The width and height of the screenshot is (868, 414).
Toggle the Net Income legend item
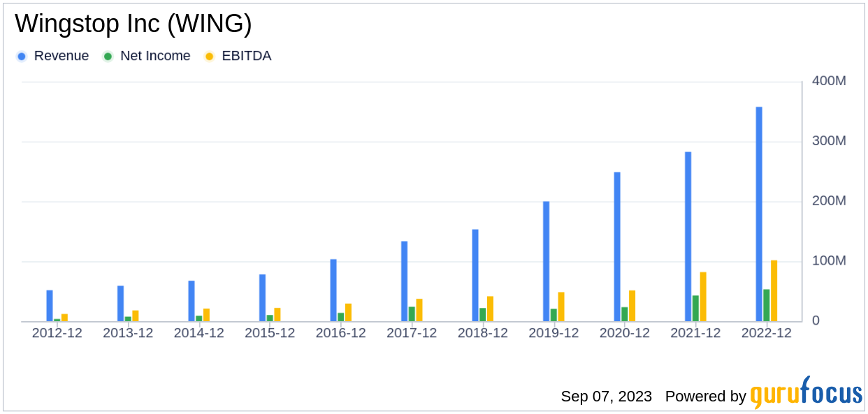pyautogui.click(x=147, y=56)
